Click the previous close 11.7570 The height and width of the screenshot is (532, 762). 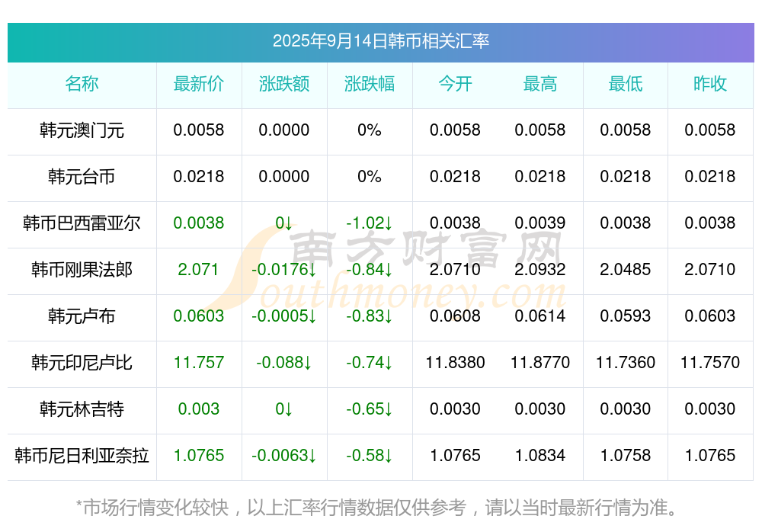click(x=710, y=363)
